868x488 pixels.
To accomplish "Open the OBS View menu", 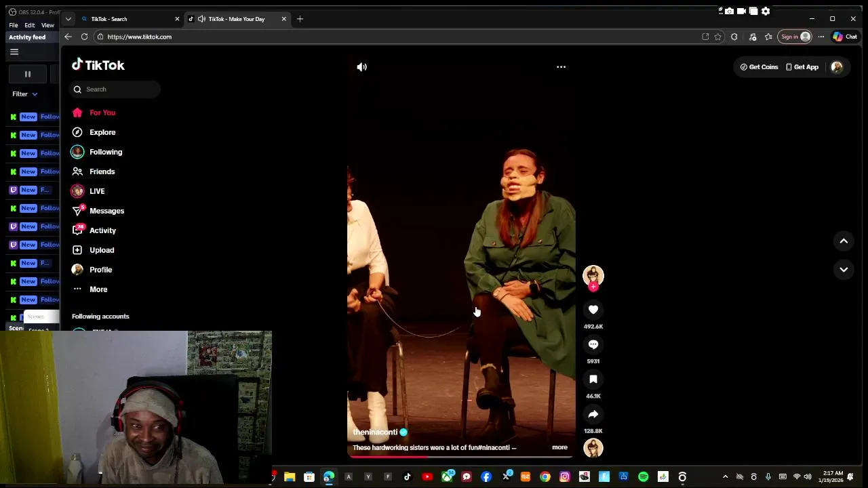I will 47,25.
